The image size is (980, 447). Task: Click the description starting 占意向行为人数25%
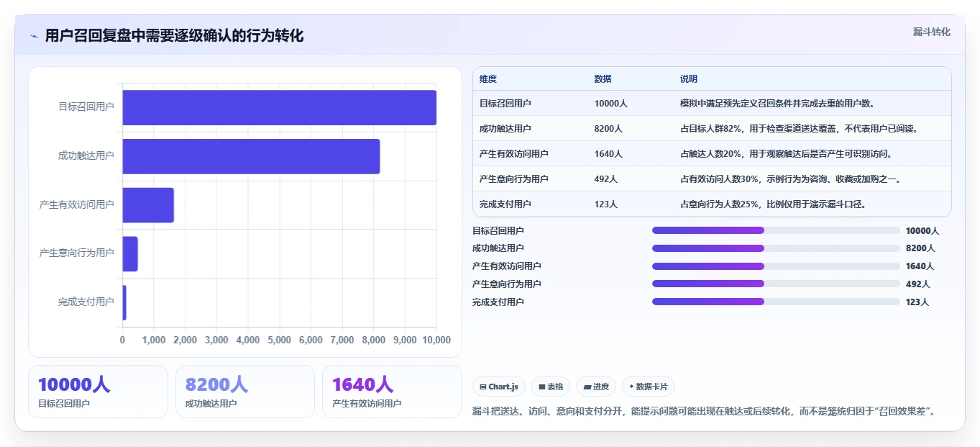[773, 204]
